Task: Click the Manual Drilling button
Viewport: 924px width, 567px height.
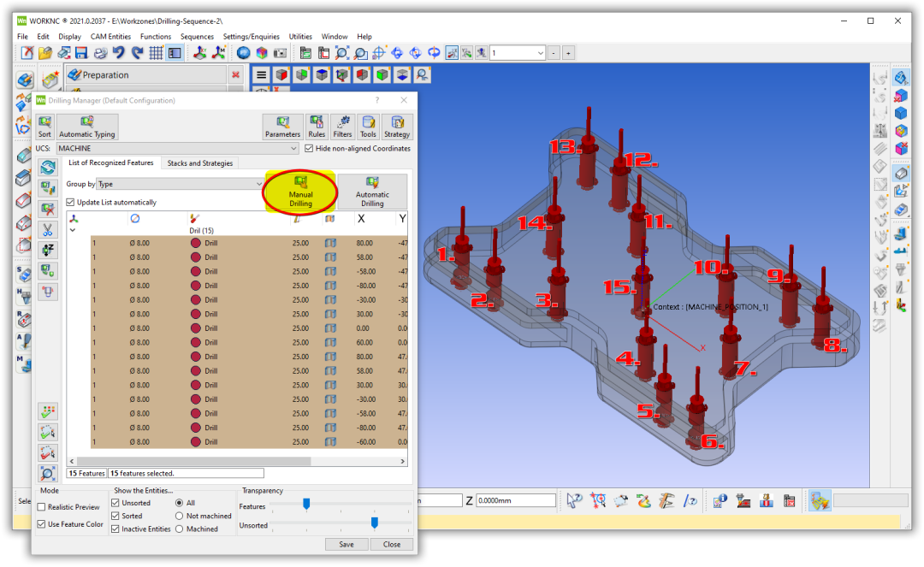Action: pos(300,191)
